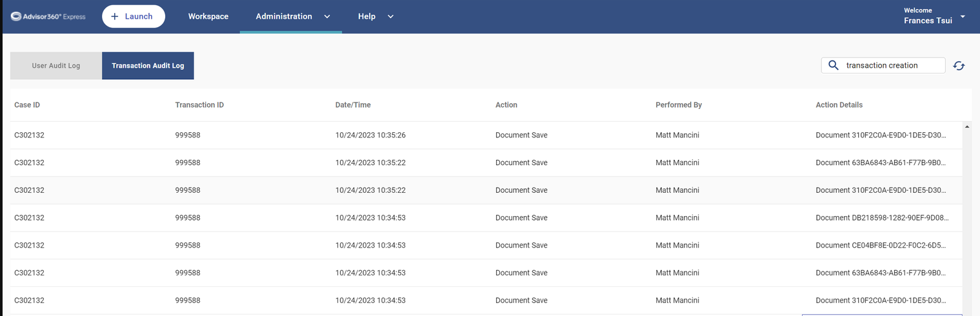
Task: Expand the Administration dropdown chevron
Action: pos(326,17)
